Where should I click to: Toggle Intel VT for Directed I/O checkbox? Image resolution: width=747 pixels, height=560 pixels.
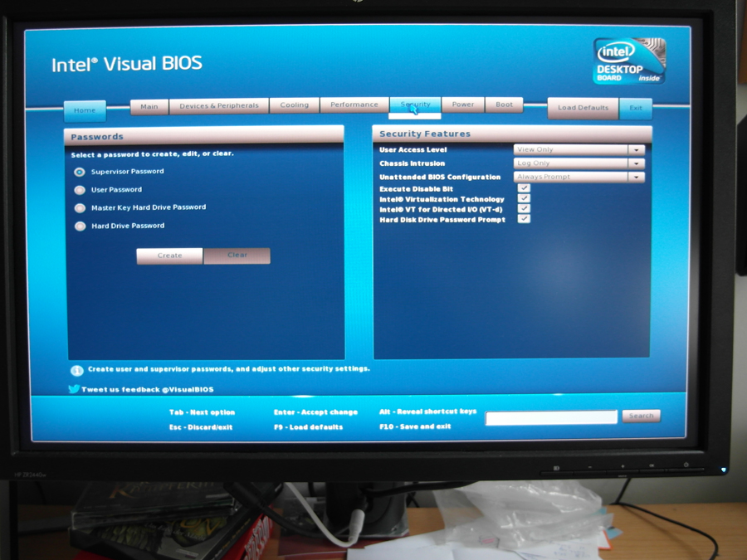pyautogui.click(x=524, y=208)
